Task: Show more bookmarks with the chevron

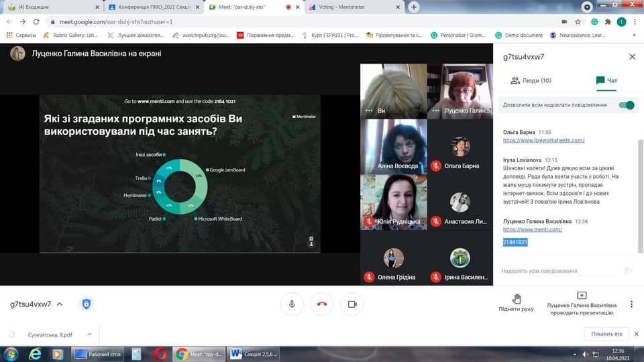Action: (634, 36)
